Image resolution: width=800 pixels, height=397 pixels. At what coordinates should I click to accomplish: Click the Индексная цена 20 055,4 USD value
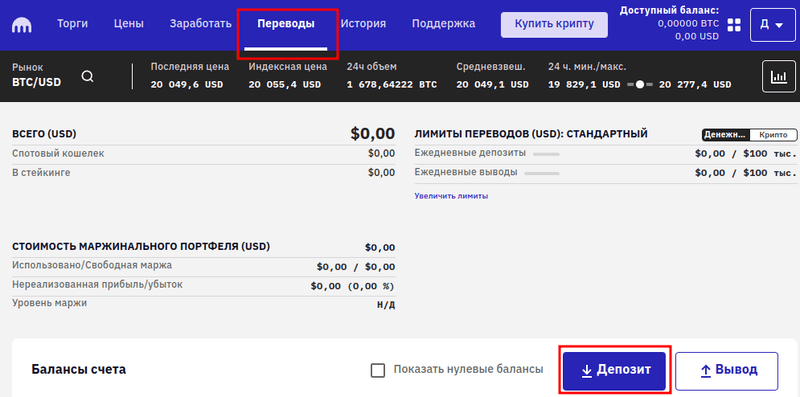pyautogui.click(x=285, y=85)
